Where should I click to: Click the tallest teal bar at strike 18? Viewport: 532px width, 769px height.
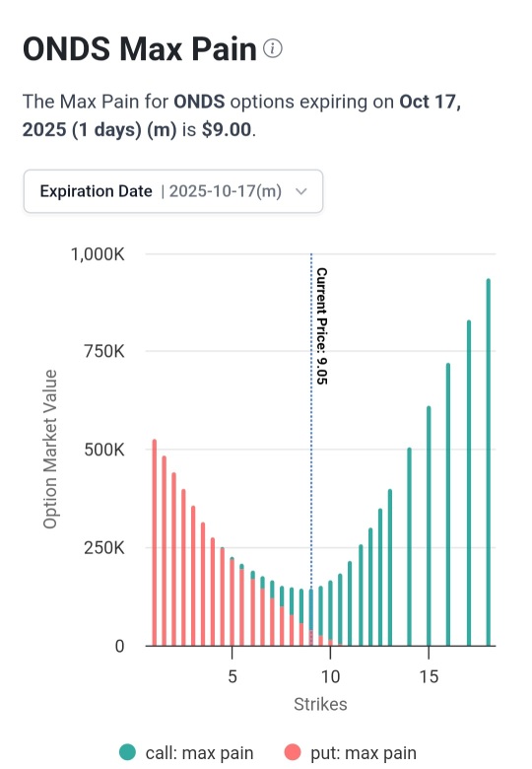pos(488,462)
